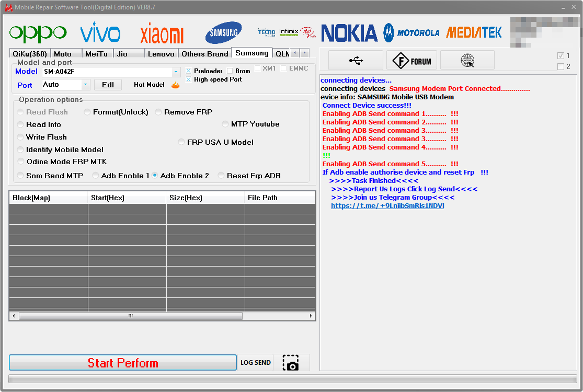Switch to Moto tab

tap(66, 53)
